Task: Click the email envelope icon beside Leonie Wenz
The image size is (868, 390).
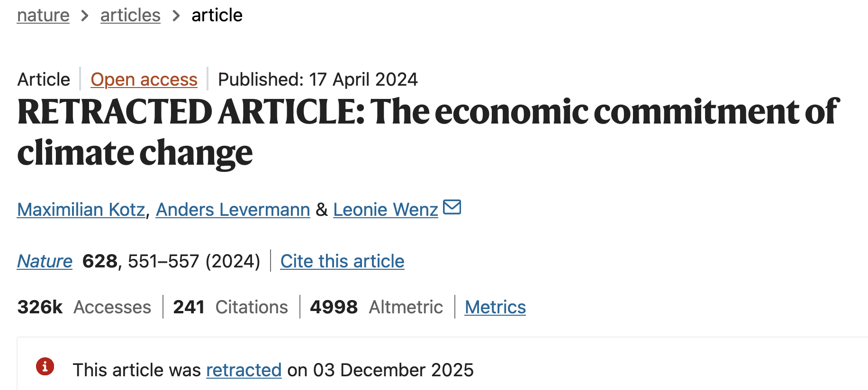Action: click(452, 207)
